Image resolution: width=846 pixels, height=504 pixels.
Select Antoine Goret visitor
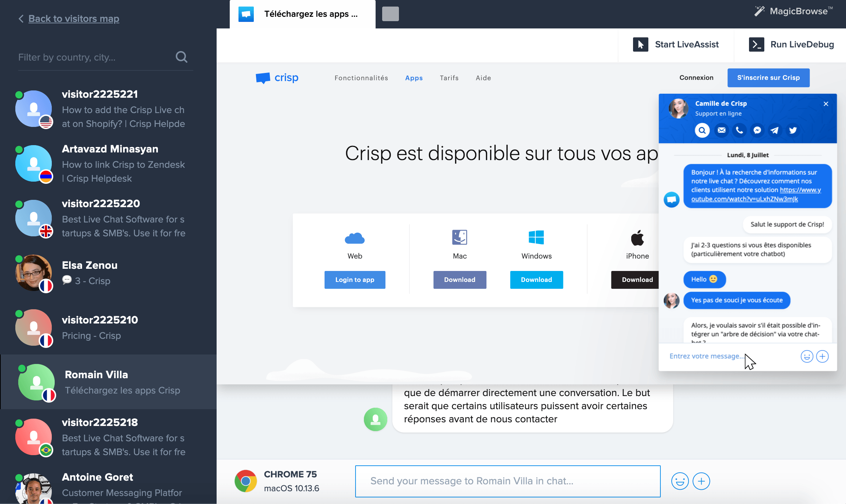tap(108, 485)
